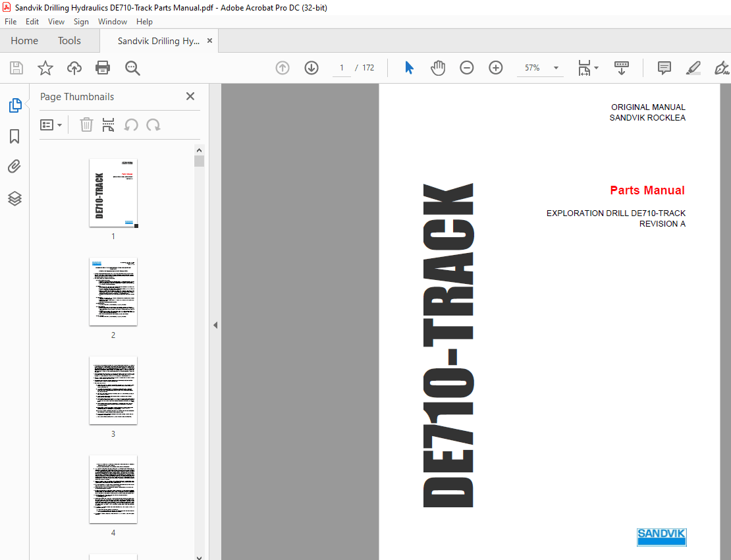Switch to the Tools tab
This screenshot has height=560, width=731.
[x=69, y=41]
